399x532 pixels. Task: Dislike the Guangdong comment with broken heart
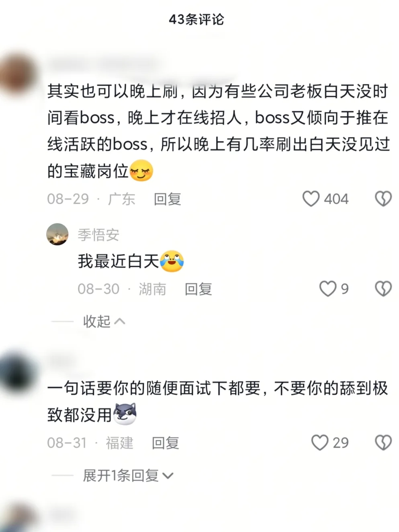[x=383, y=199]
